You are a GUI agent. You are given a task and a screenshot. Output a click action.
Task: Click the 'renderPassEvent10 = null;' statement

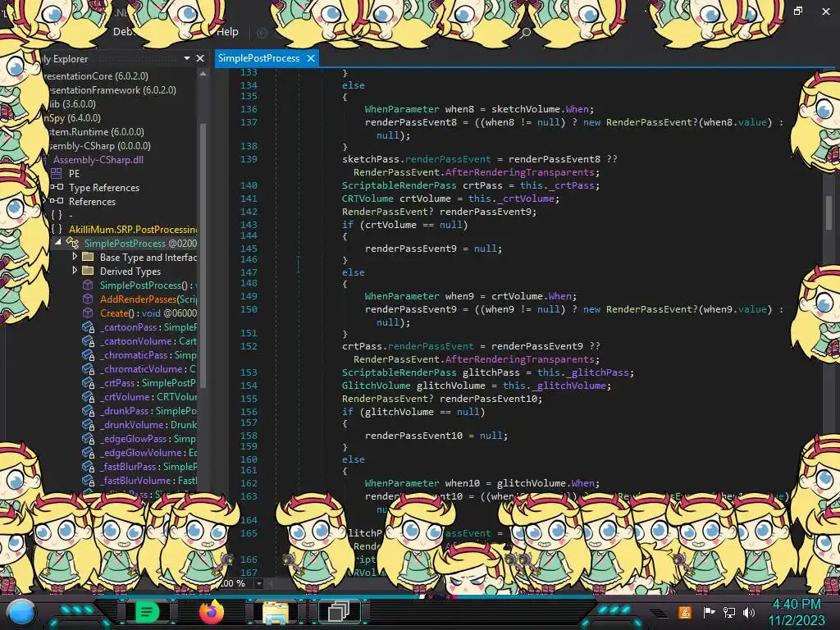pos(436,436)
